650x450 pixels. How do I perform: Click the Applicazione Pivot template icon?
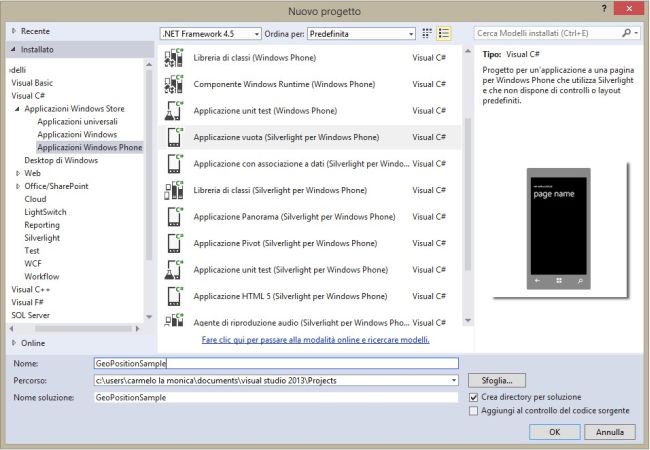tap(174, 243)
